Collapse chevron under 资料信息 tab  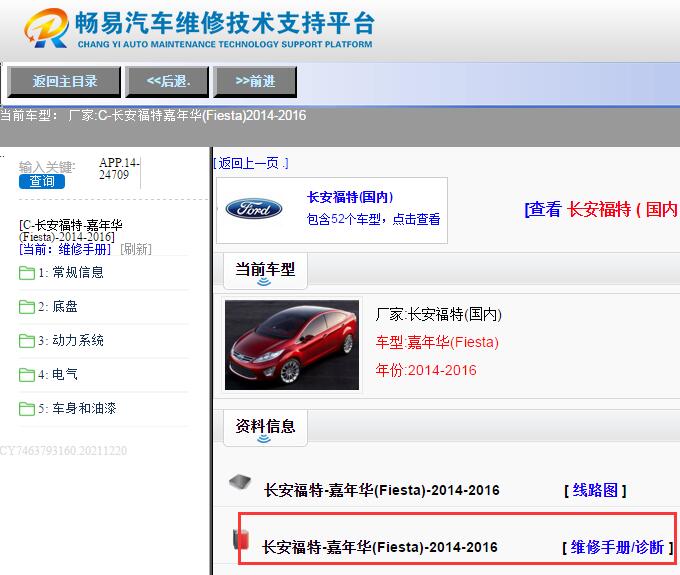point(264,439)
